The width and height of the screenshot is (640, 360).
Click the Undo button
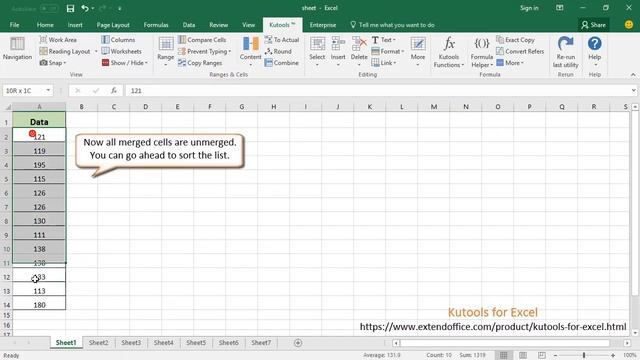(84, 8)
